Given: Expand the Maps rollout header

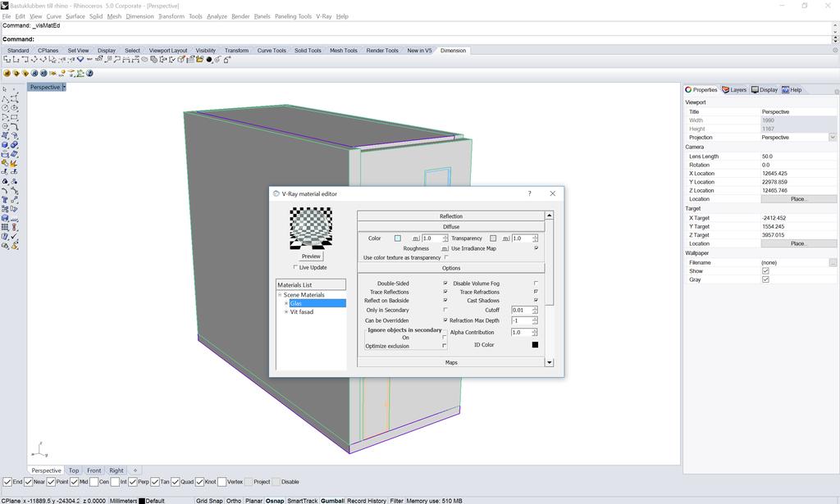Looking at the screenshot, I should (451, 362).
